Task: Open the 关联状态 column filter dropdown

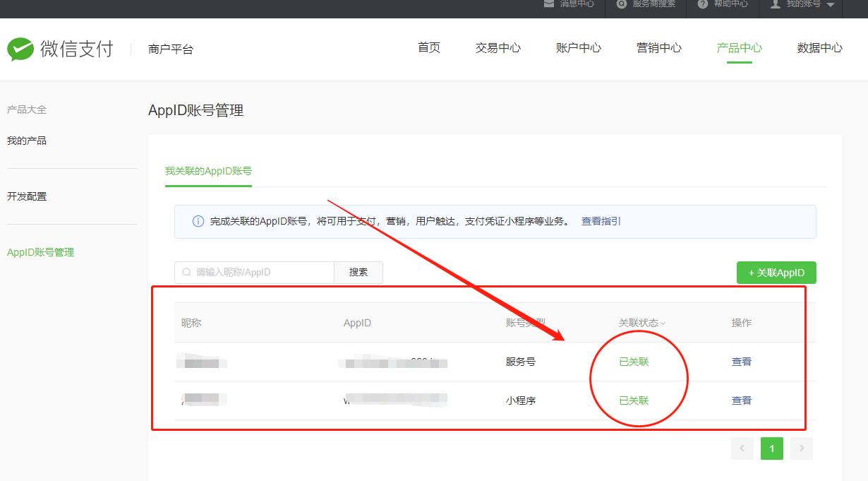Action: [663, 323]
